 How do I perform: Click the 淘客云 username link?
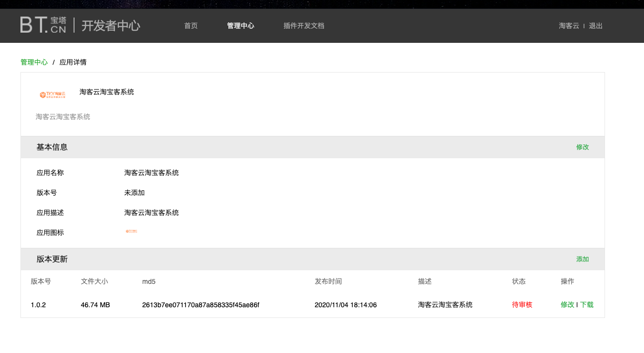click(569, 26)
